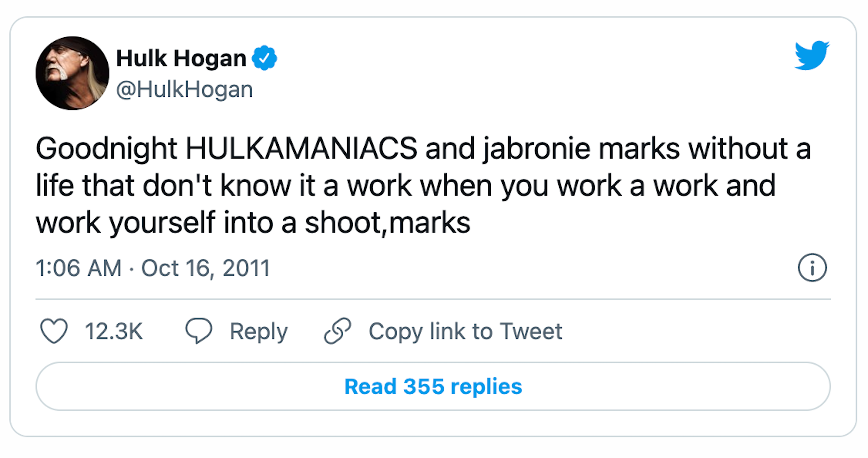Click the word Goodnight starting the tweet
Image resolution: width=868 pixels, height=458 pixels.
pyautogui.click(x=106, y=149)
